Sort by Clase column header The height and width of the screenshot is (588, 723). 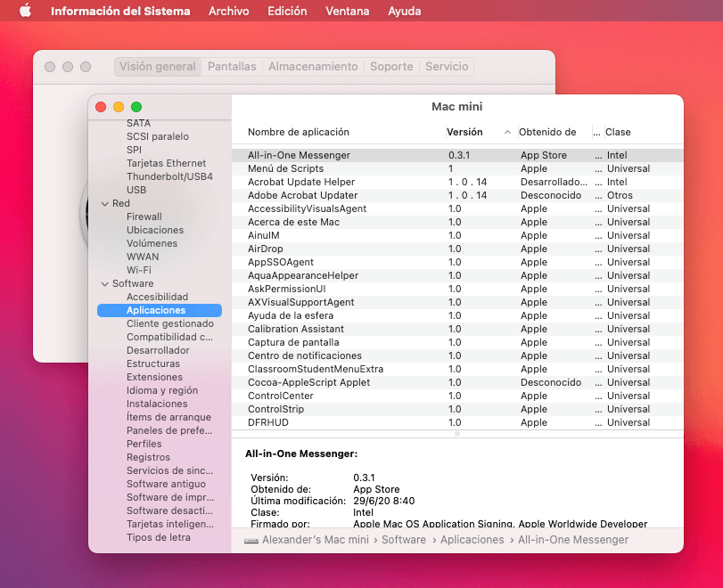tap(618, 132)
